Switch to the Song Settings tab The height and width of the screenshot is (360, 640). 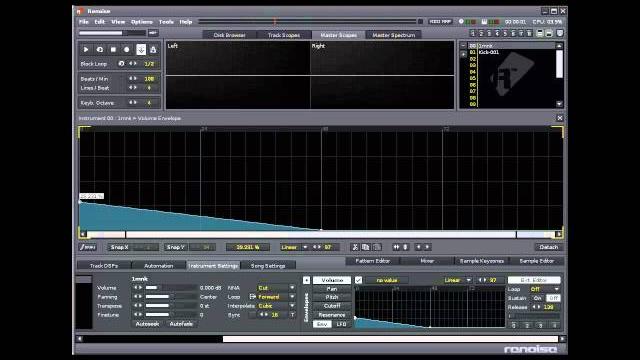[x=268, y=266]
